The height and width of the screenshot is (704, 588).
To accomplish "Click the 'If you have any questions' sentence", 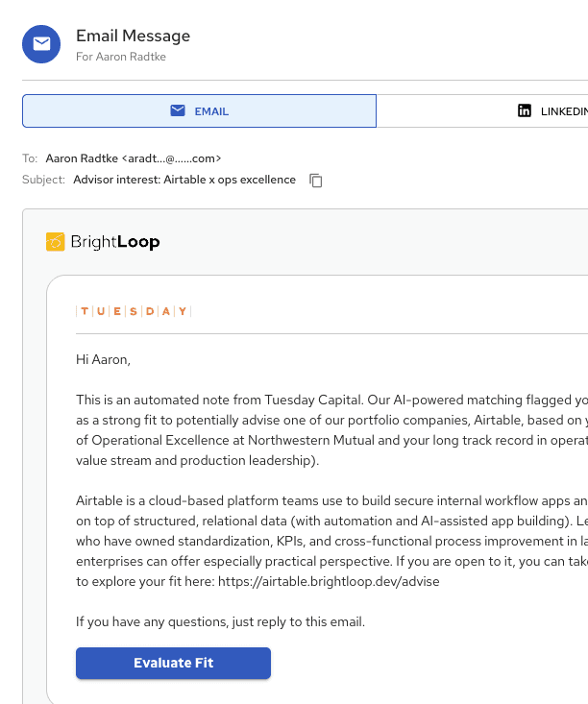I will tap(221, 621).
